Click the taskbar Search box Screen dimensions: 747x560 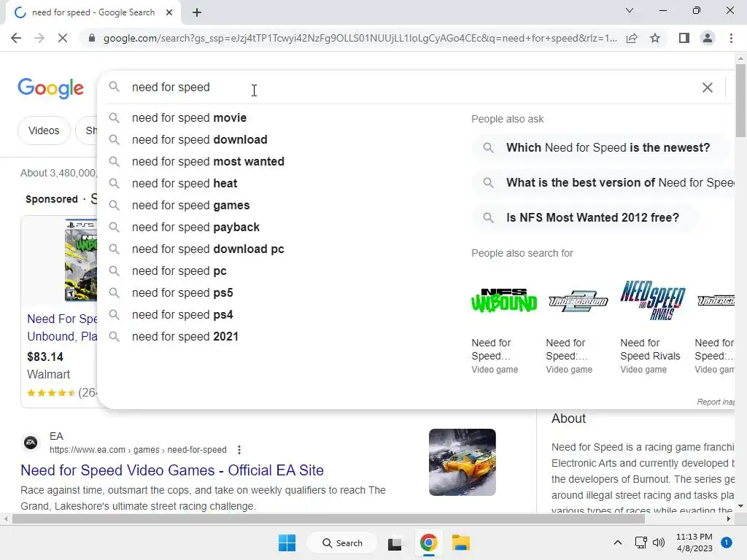[x=342, y=542]
